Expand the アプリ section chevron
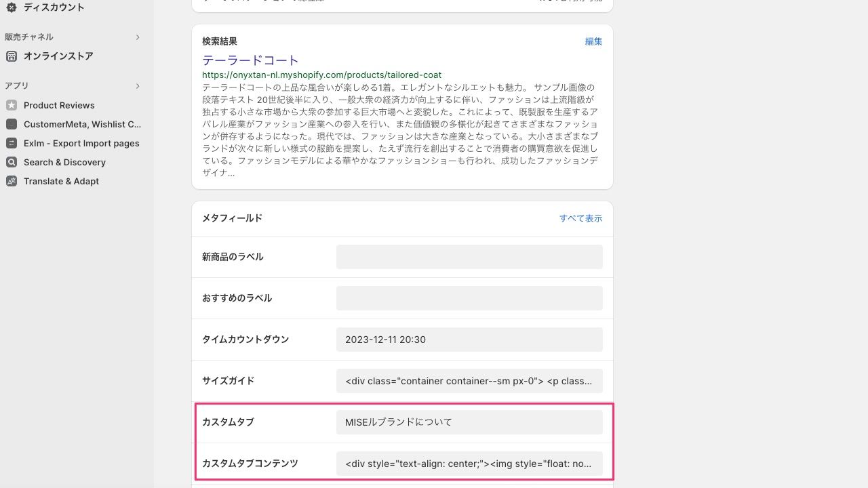The width and height of the screenshot is (868, 488). coord(138,86)
